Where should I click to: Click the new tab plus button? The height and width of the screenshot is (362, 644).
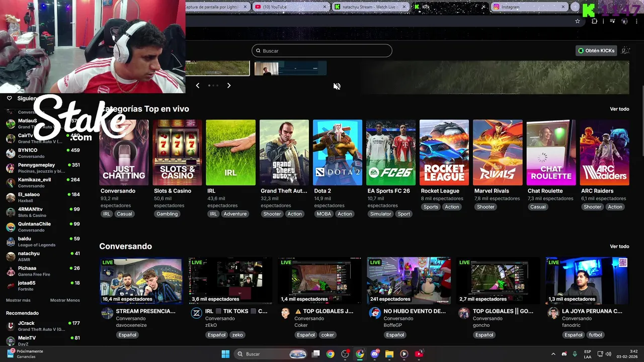coord(575,7)
